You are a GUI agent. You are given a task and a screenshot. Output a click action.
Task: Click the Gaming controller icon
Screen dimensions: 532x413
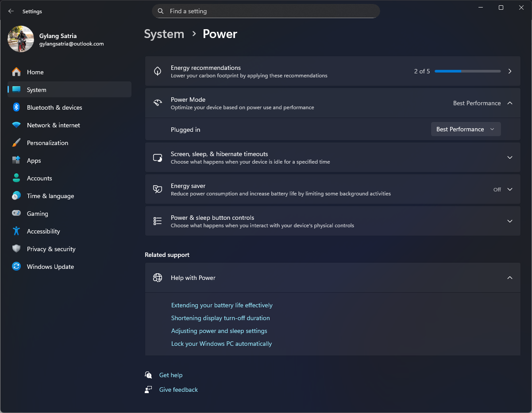pyautogui.click(x=16, y=214)
